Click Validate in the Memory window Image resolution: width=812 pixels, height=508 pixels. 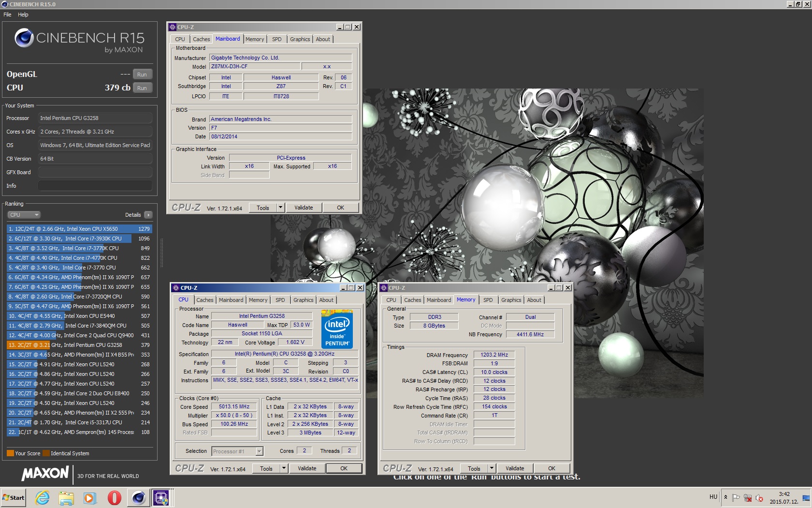515,468
